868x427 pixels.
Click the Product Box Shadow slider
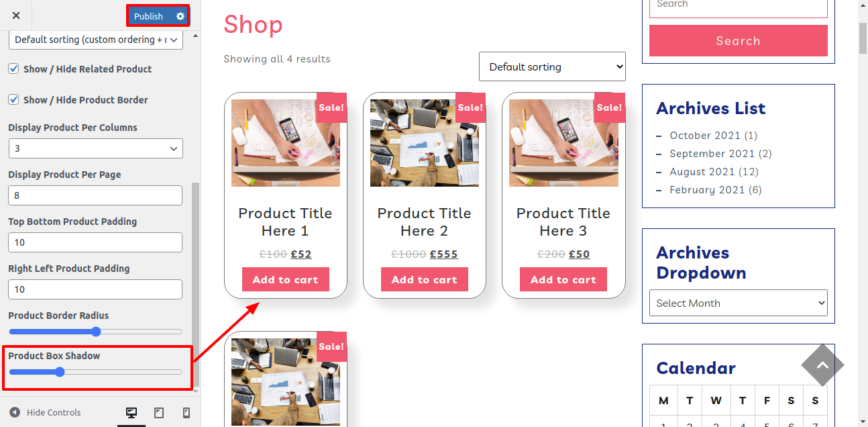coord(95,371)
